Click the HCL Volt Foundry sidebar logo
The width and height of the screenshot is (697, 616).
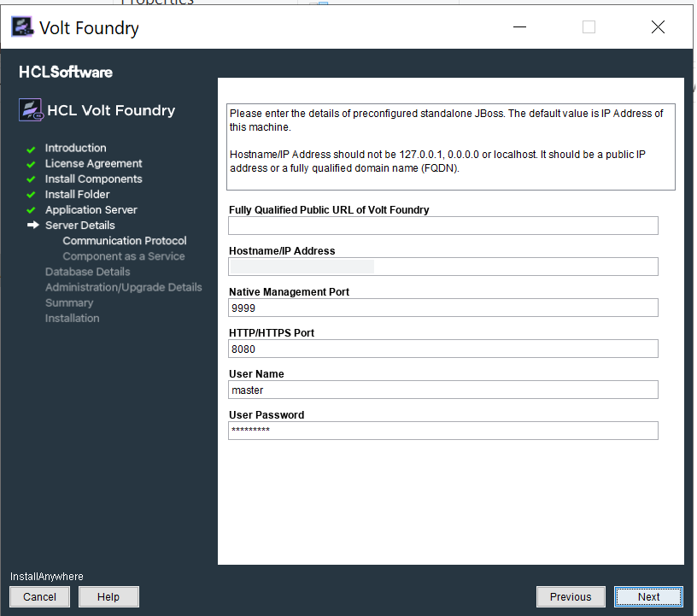(32, 109)
